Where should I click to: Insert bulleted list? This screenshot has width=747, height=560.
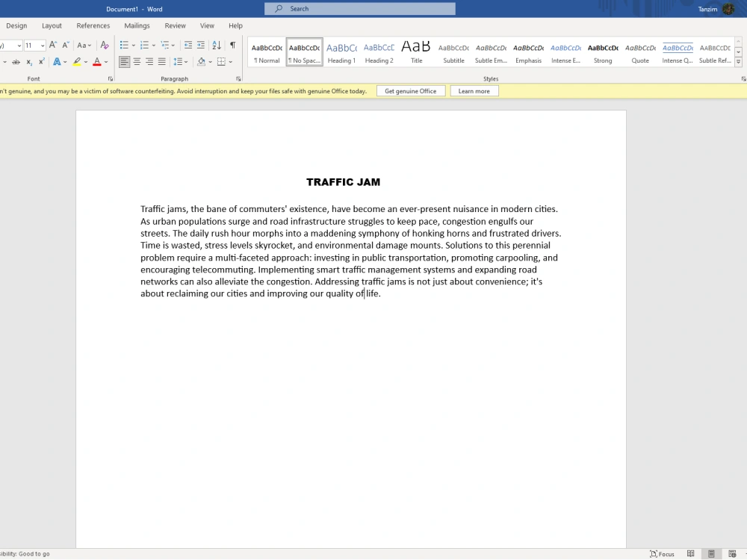click(x=124, y=46)
